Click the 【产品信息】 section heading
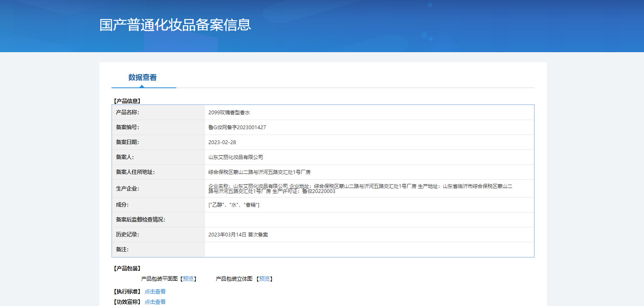644x306 pixels. (127, 101)
